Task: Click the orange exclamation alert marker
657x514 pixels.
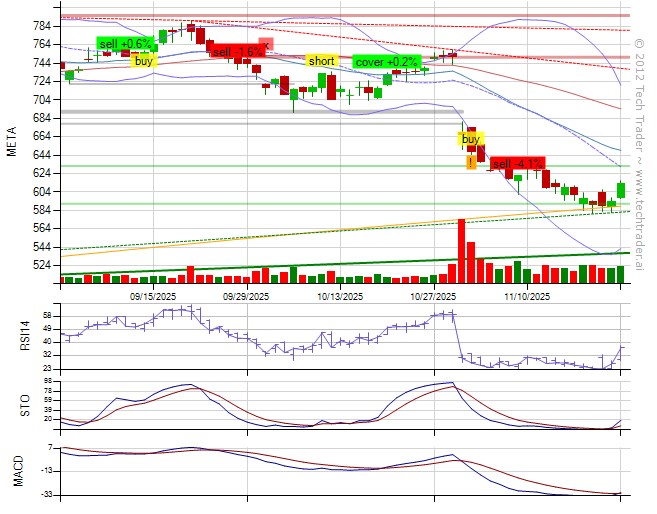Action: (x=470, y=162)
